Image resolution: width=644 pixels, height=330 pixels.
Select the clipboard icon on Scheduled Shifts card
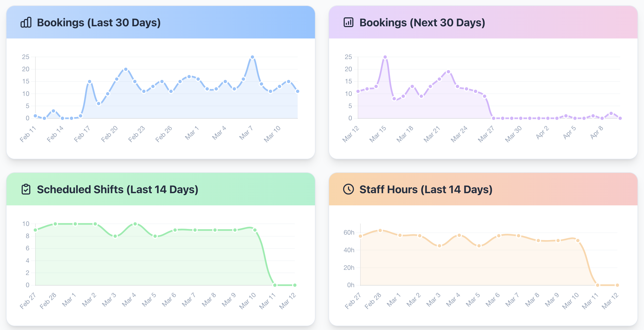pos(26,189)
